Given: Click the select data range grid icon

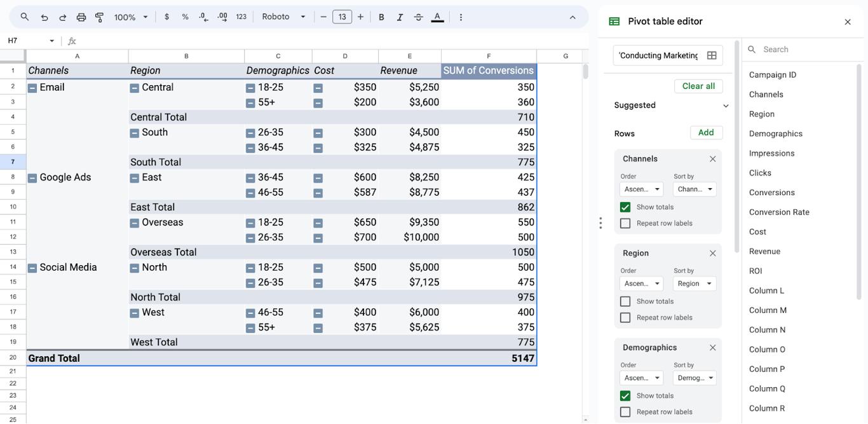Looking at the screenshot, I should tap(712, 55).
